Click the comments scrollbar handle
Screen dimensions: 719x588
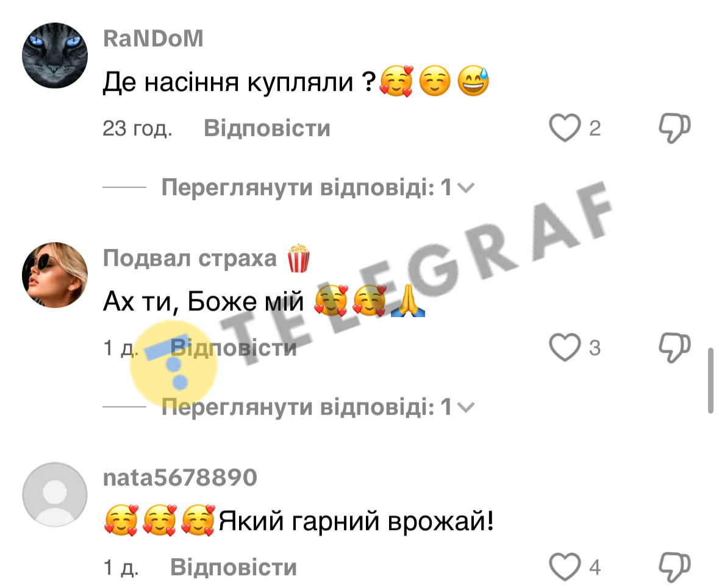tap(710, 381)
